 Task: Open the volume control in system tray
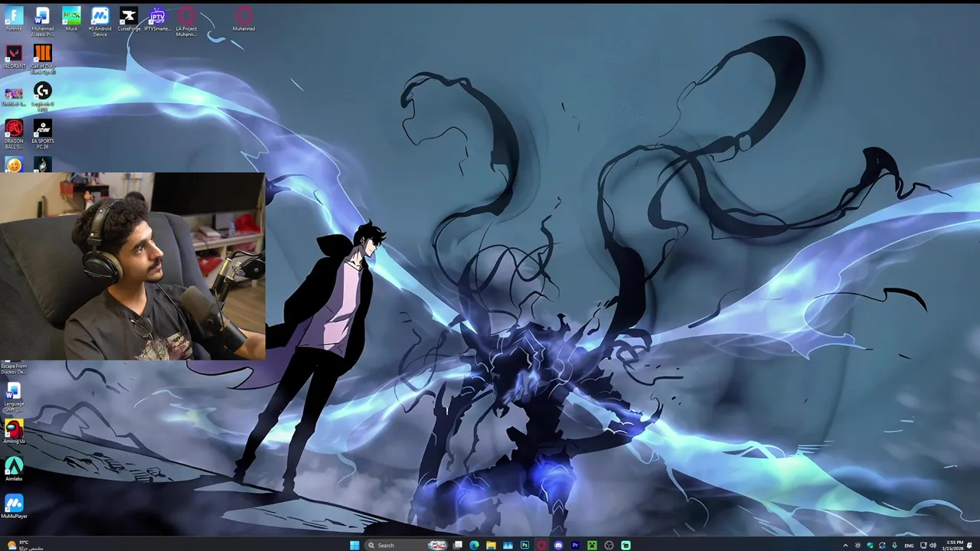933,546
